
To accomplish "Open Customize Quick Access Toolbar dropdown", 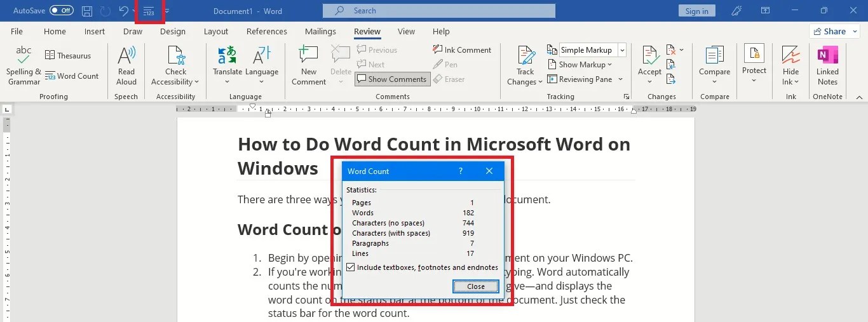I will click(x=167, y=11).
